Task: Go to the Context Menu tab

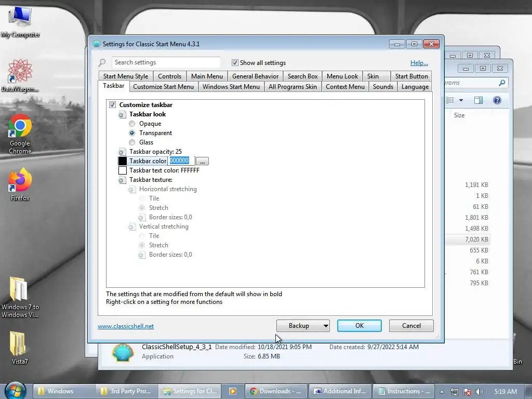Action: point(345,87)
